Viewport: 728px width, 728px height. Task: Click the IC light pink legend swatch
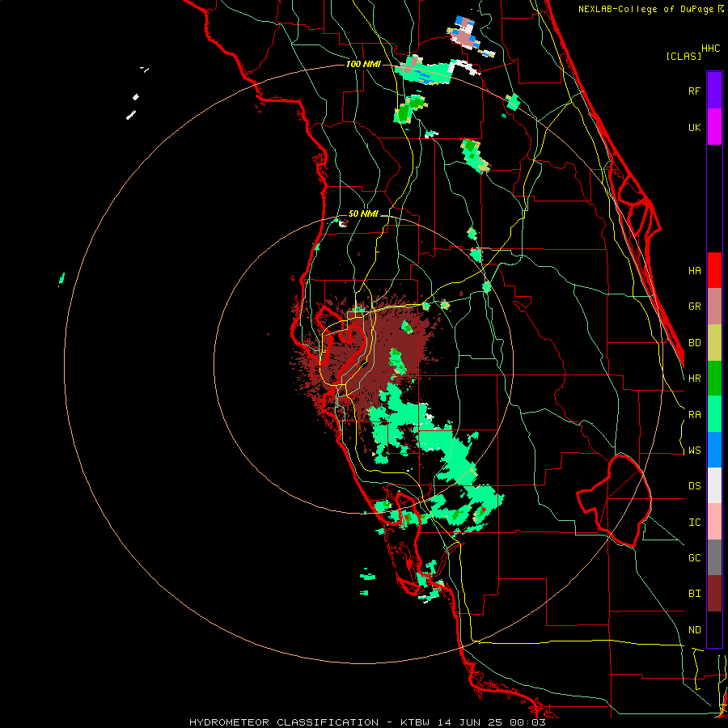click(x=714, y=522)
